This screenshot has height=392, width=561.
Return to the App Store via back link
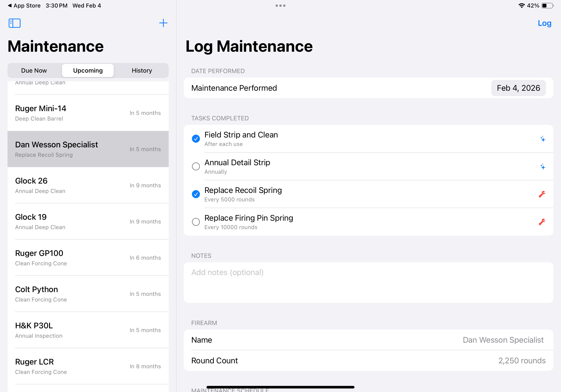tap(24, 5)
